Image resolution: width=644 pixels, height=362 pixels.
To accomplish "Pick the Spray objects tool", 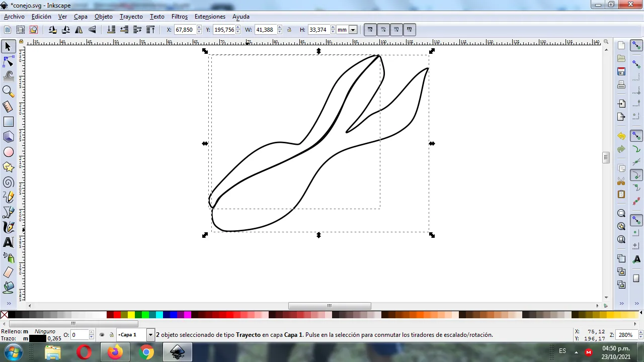I will (8, 257).
